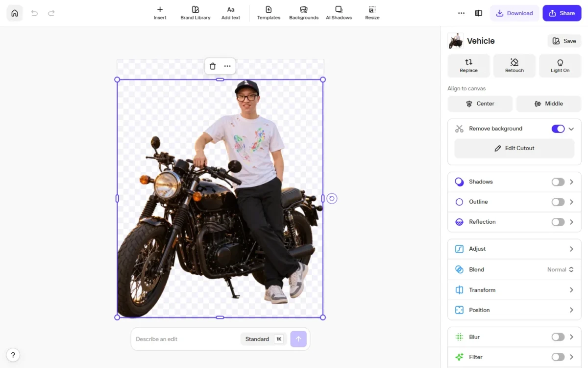588x368 pixels.
Task: Save the Vehicle to library
Action: (564, 41)
